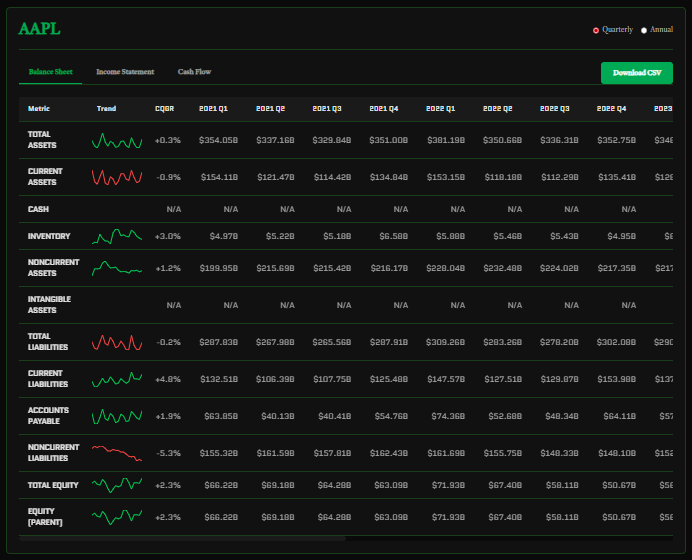Click Noncurrent Assets 2022 Q2 value $232.48B
Viewport: 692px width, 560px height.
click(503, 268)
